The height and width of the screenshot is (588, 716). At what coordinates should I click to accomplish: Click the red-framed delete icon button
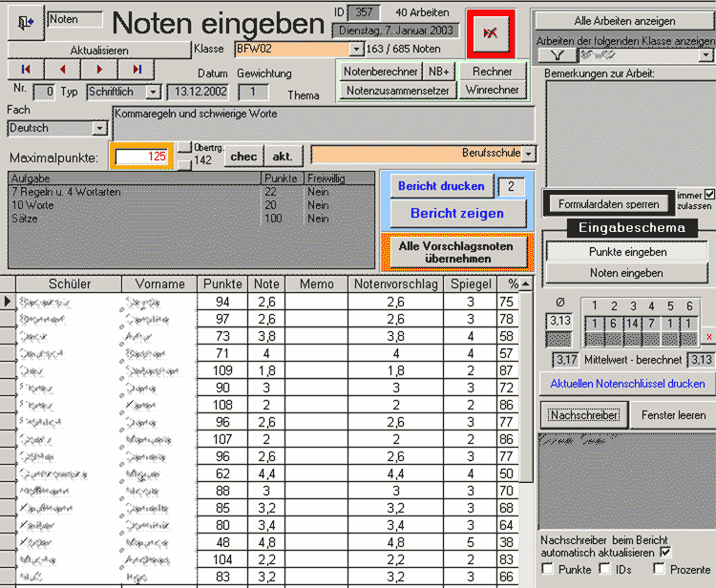(x=491, y=34)
